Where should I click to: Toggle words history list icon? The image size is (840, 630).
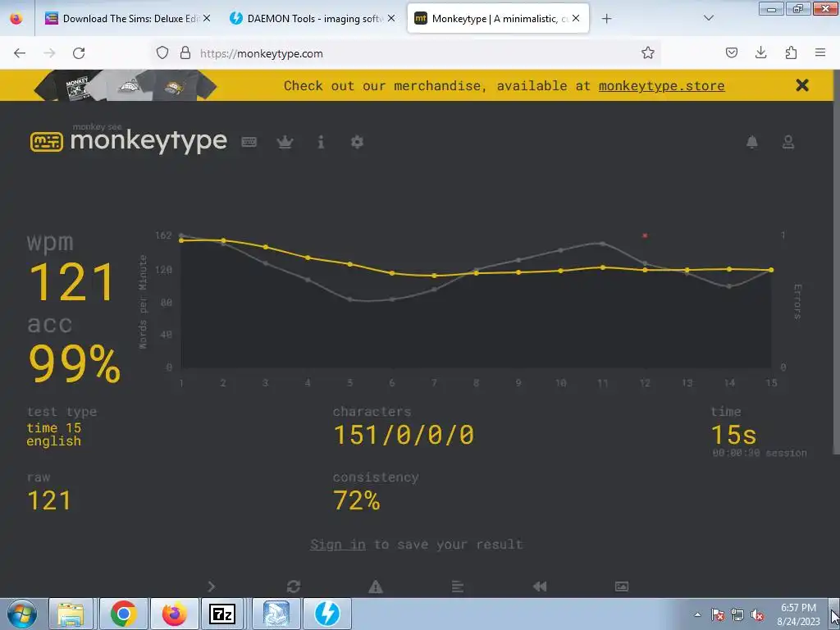(x=458, y=587)
